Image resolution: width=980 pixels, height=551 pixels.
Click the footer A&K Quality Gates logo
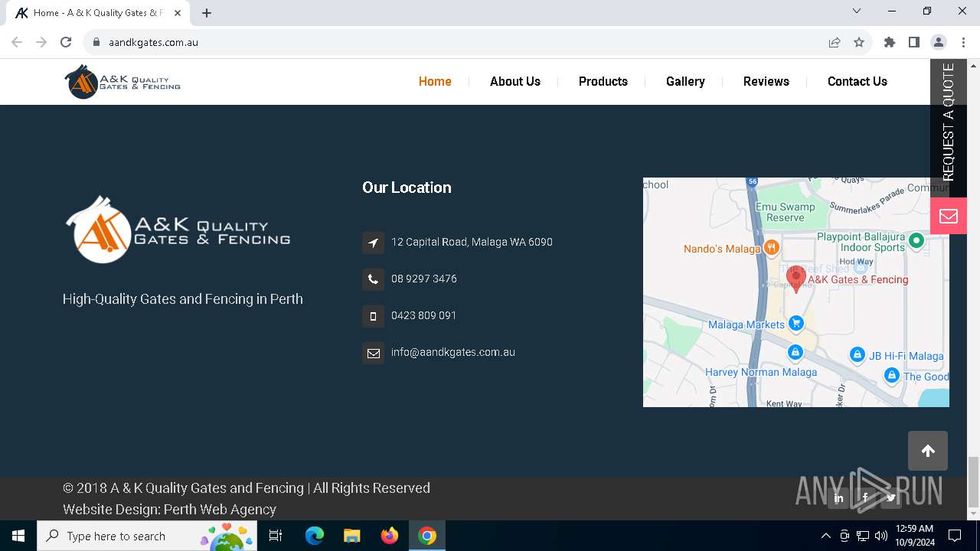point(178,229)
